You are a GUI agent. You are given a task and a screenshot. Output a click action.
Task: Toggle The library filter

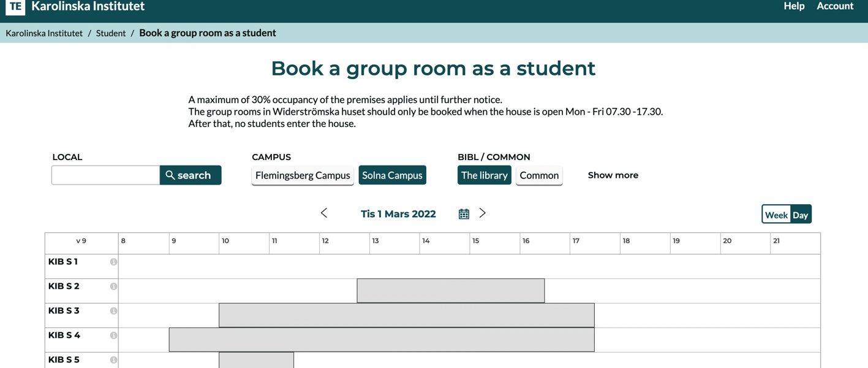[x=484, y=175]
